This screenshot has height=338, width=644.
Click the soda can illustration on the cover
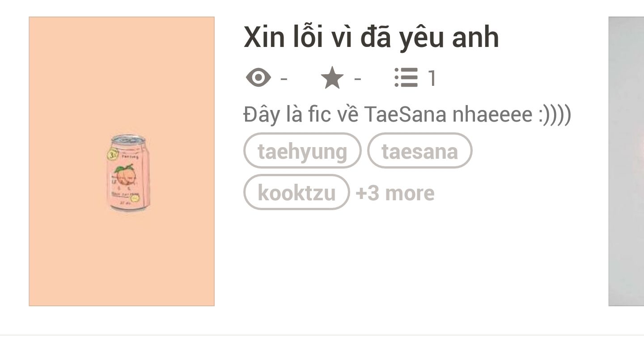pyautogui.click(x=128, y=173)
